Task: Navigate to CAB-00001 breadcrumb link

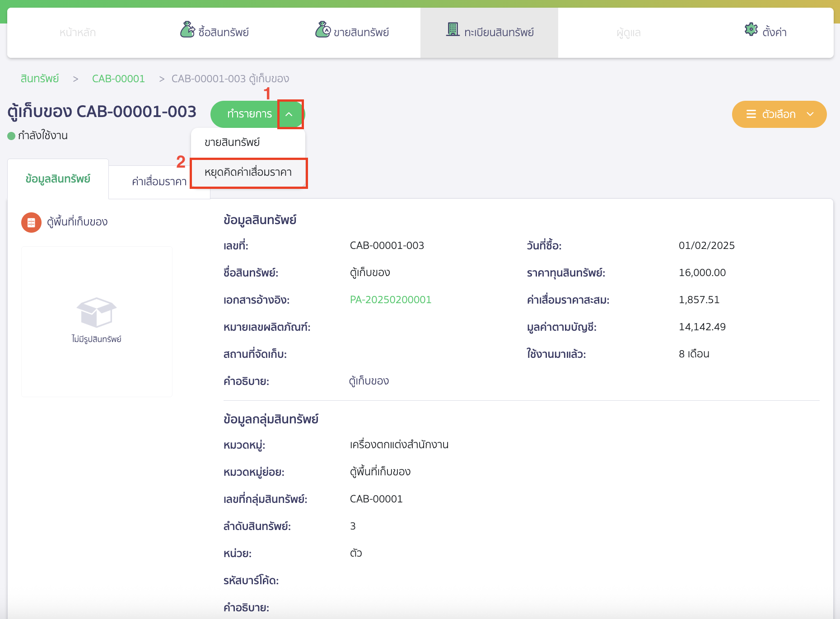Action: point(118,79)
